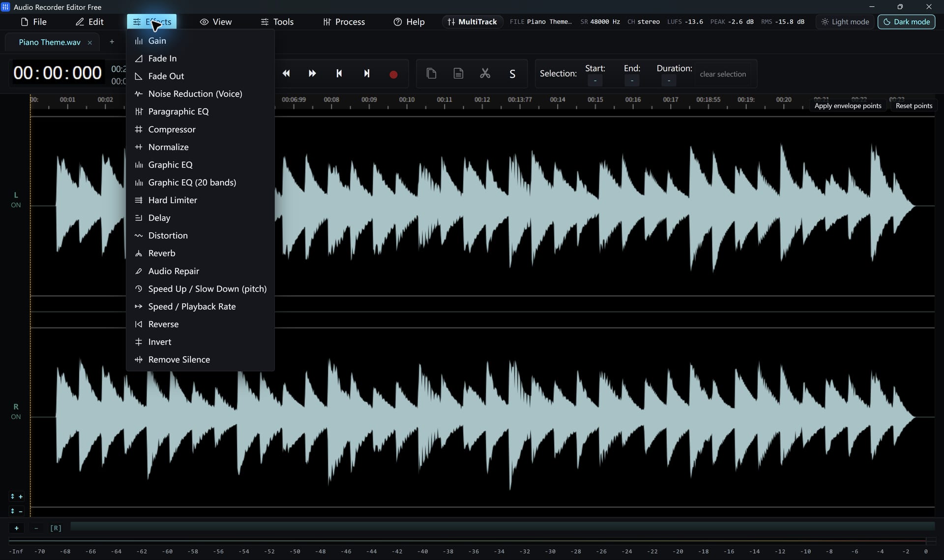Toggle the right channel ON switch
This screenshot has height=560, width=944.
[16, 417]
